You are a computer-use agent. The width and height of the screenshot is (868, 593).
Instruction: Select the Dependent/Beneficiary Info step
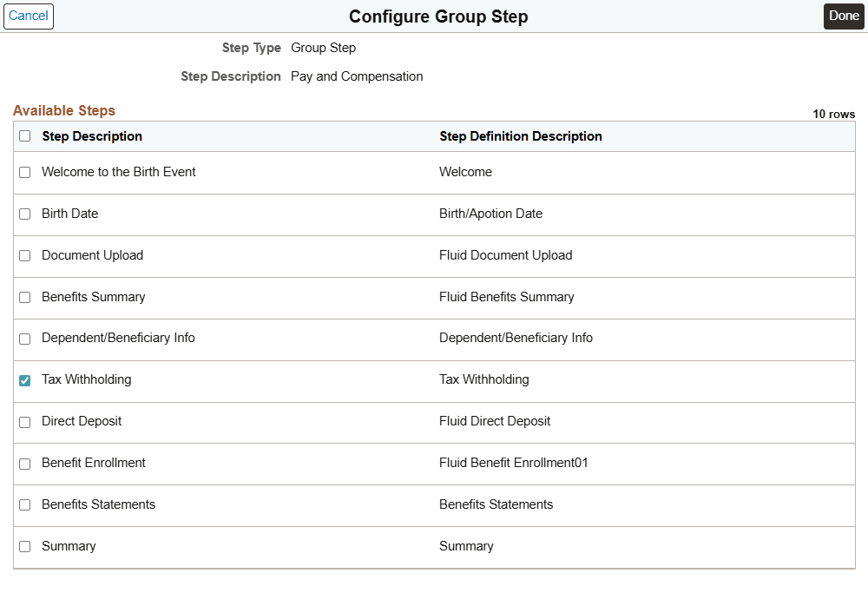coord(24,339)
